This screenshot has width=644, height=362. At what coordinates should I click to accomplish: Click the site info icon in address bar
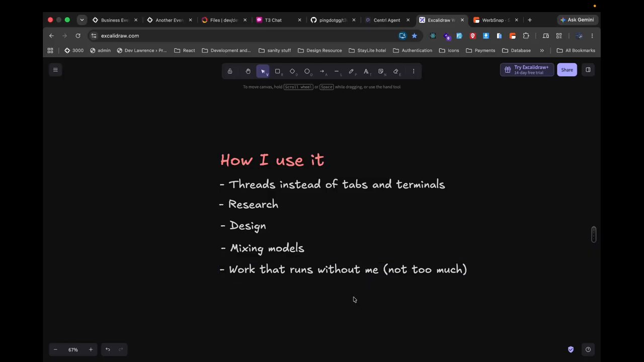94,36
